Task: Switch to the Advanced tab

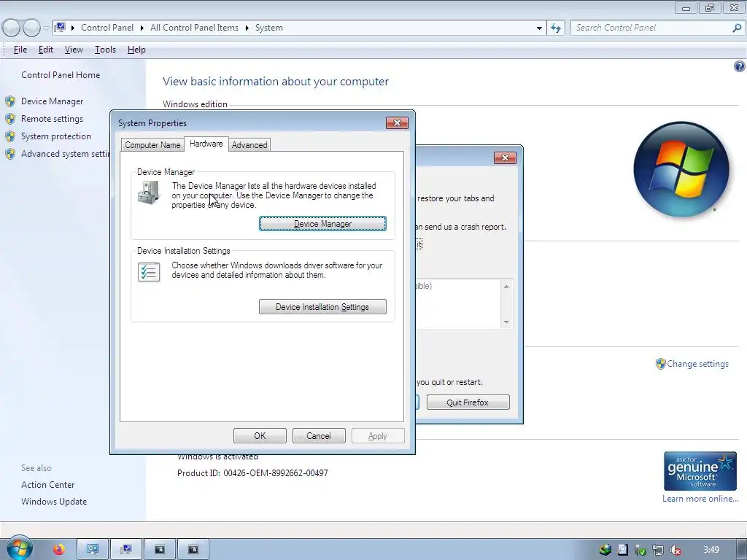Action: click(249, 145)
